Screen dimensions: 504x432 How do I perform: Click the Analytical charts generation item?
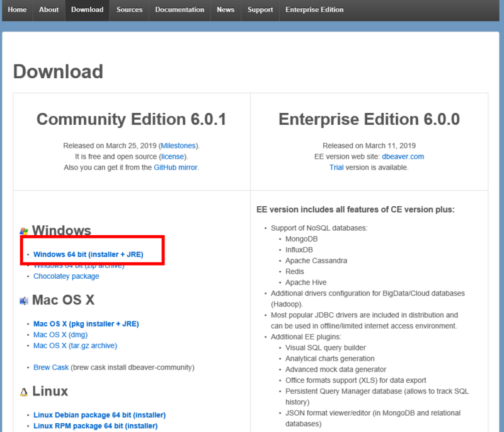pos(330,359)
